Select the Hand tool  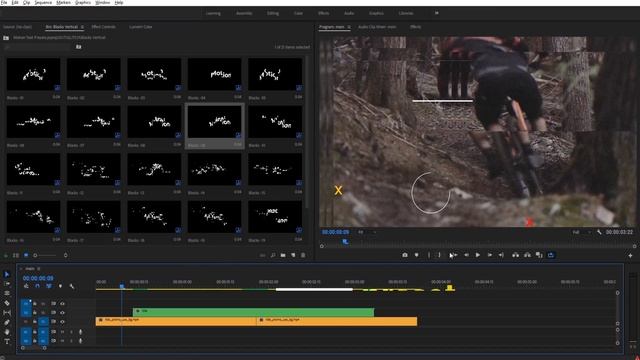(x=7, y=332)
